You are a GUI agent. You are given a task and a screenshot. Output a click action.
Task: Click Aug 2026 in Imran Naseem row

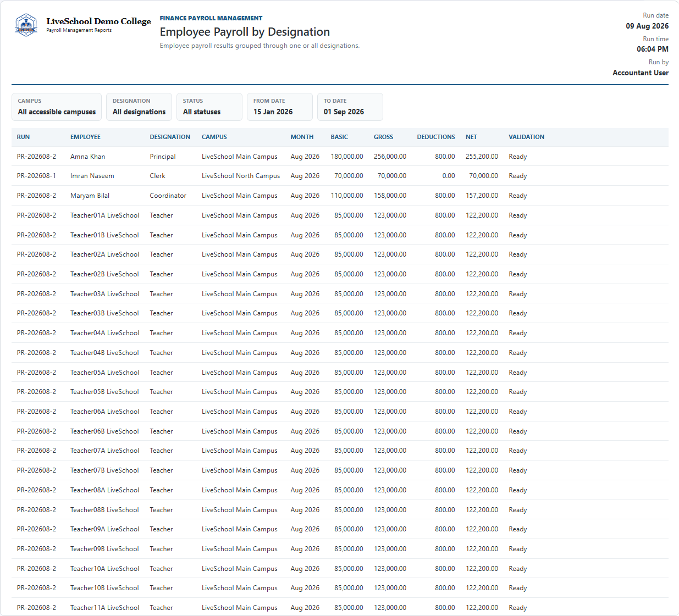tap(305, 176)
